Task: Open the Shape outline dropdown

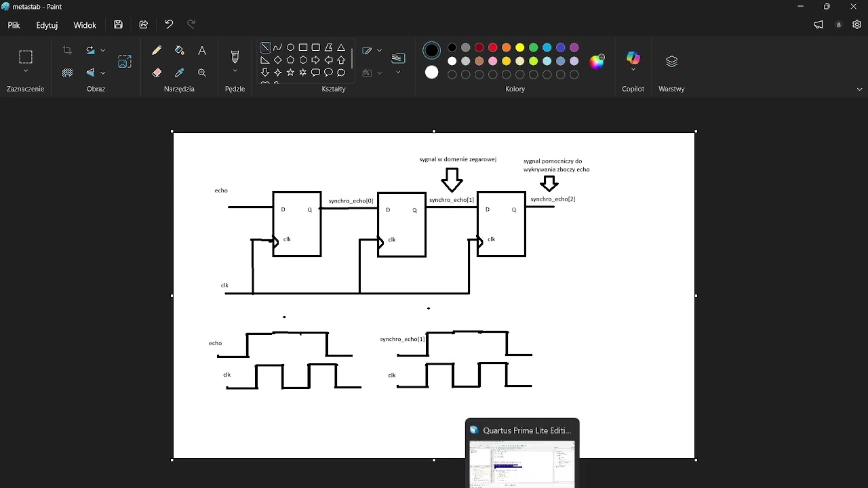Action: tap(380, 51)
